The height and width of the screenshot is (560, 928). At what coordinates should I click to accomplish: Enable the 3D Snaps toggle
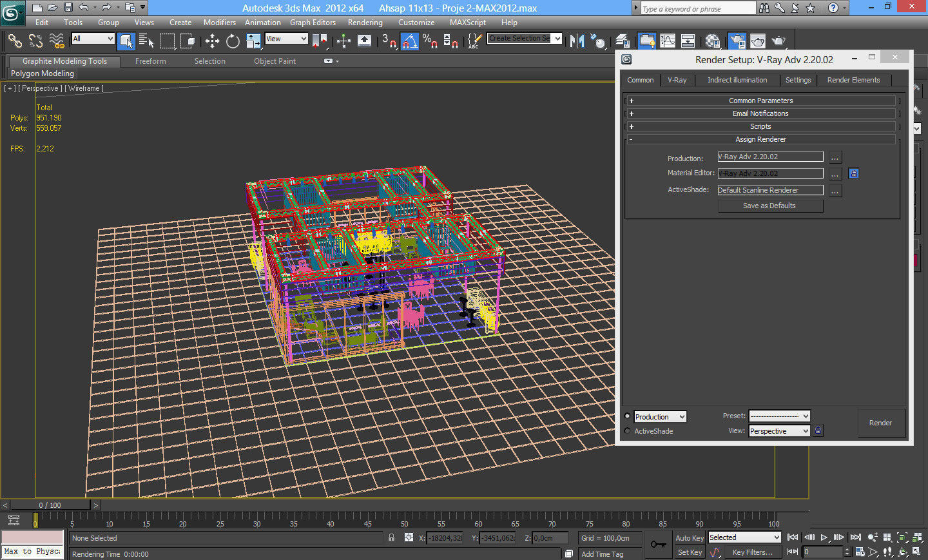(389, 41)
